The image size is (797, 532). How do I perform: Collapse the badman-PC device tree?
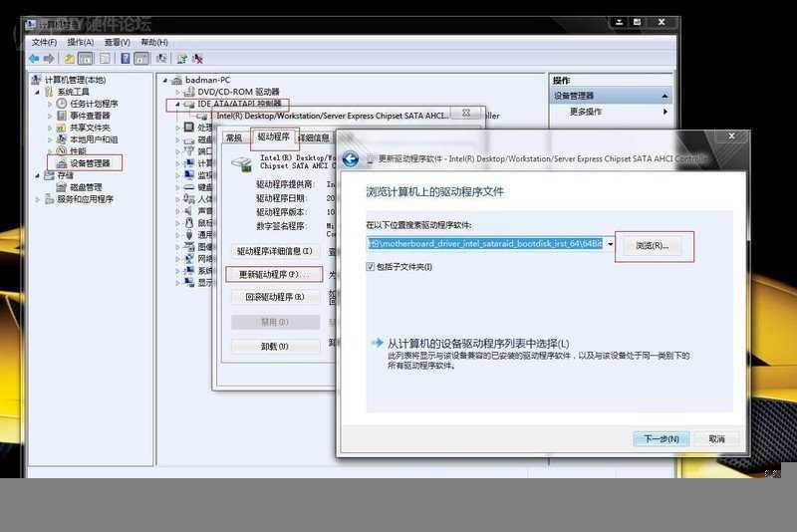[165, 81]
